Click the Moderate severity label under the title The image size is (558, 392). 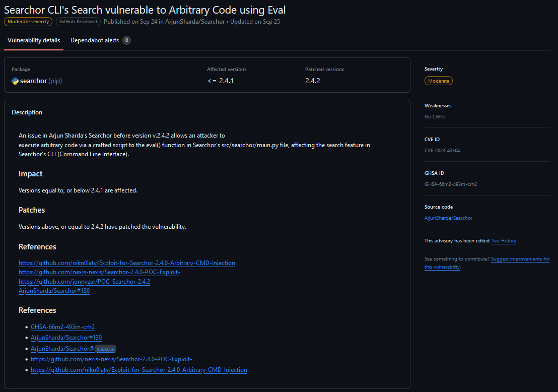(28, 22)
